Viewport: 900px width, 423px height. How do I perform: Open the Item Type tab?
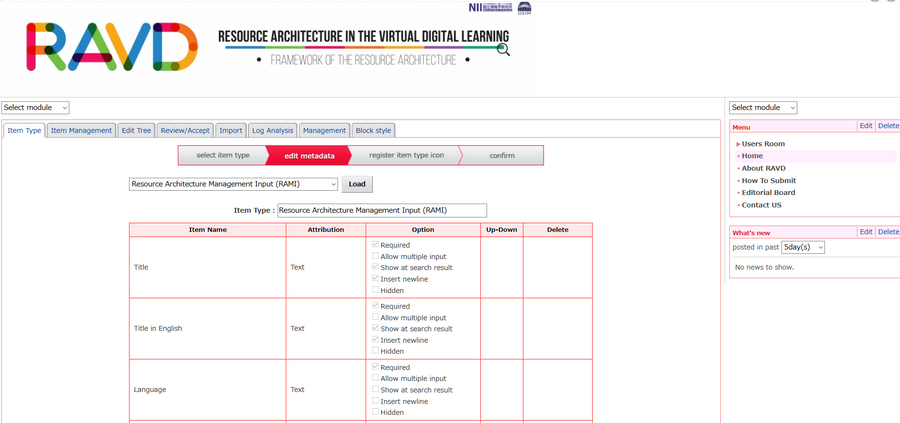point(24,130)
